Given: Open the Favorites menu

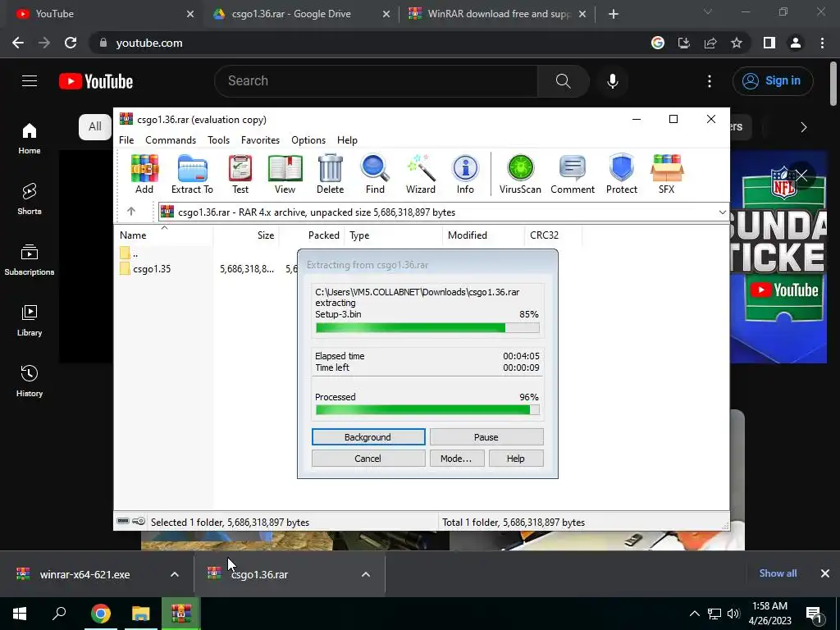Looking at the screenshot, I should (260, 139).
